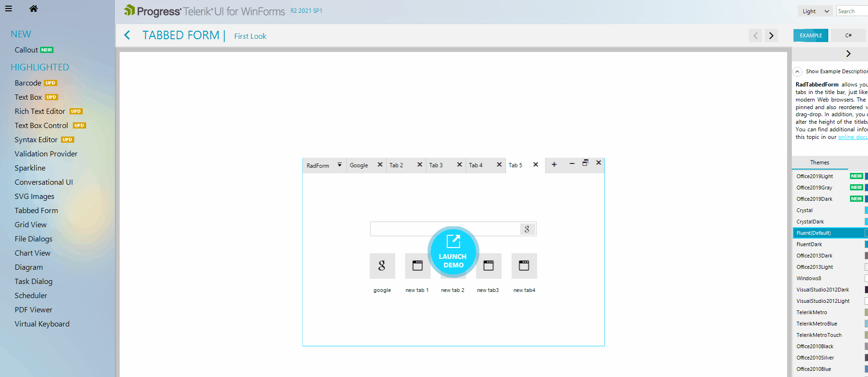
Task: Select the Themes tab
Action: (820, 163)
